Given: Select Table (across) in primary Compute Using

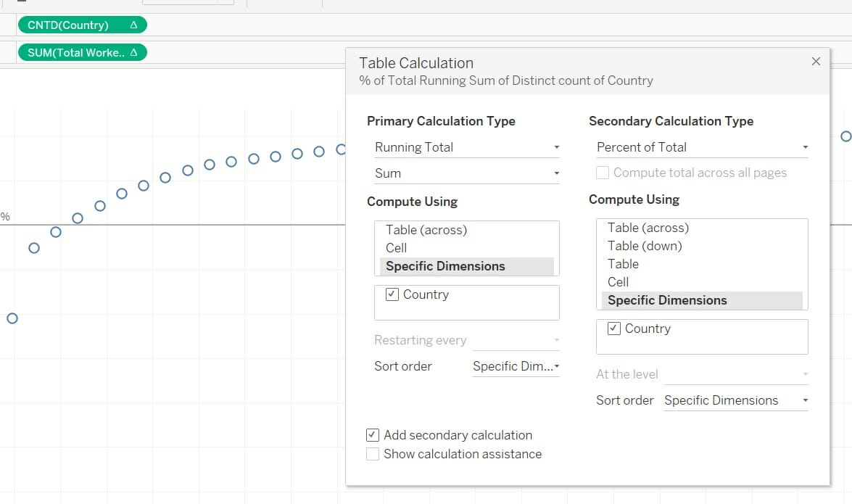Looking at the screenshot, I should point(423,229).
